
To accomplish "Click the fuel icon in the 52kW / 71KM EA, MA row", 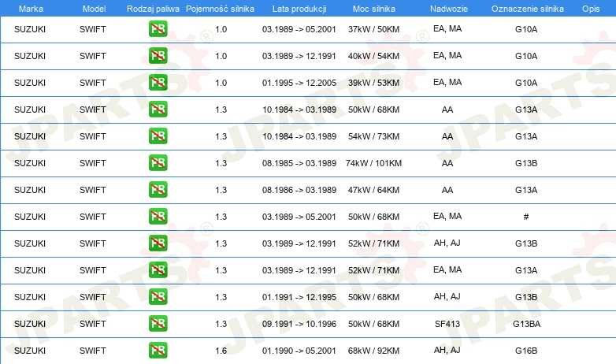I will (x=158, y=269).
